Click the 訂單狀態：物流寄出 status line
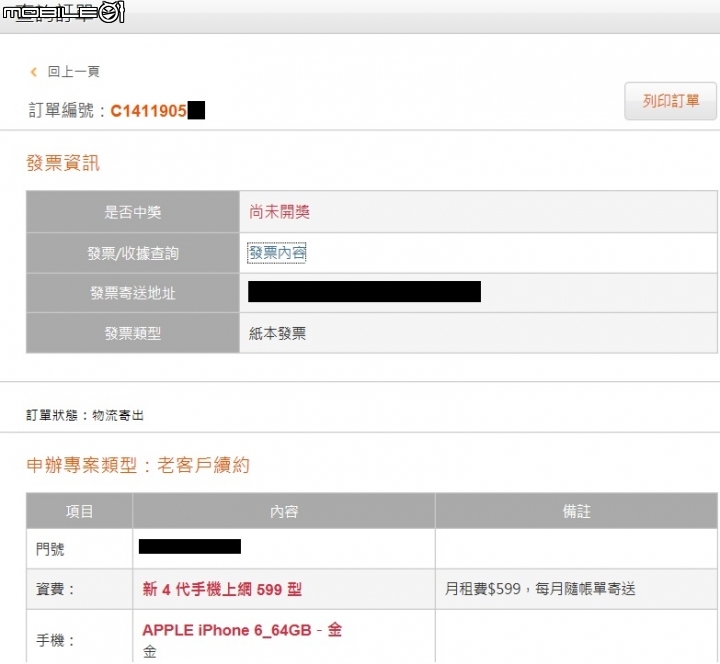This screenshot has width=720, height=664. pos(85,415)
